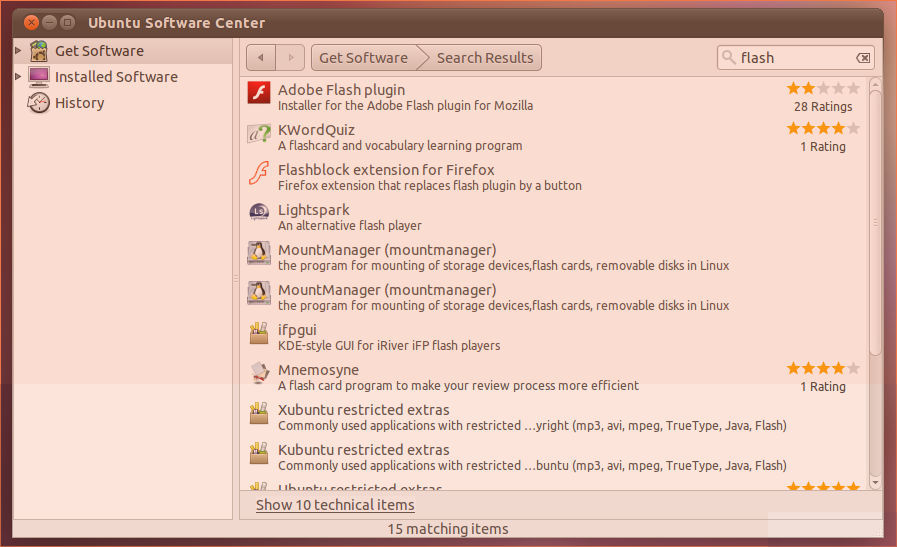
Task: Click KWordQuiz four-star rating
Action: coord(823,128)
